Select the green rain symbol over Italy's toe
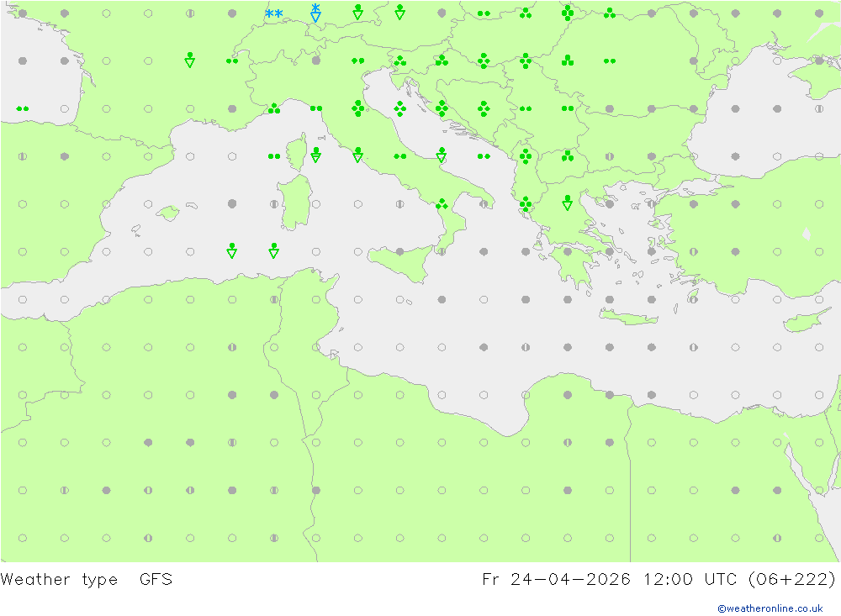The height and width of the screenshot is (616, 841). coord(442,204)
